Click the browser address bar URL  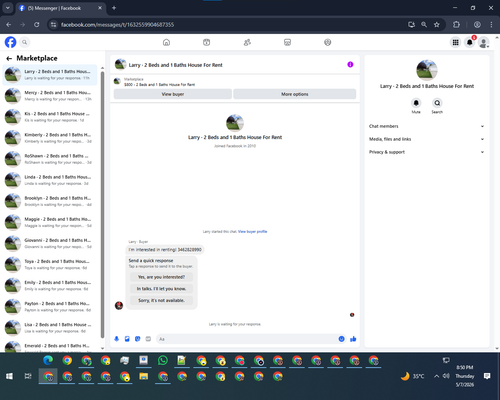click(117, 25)
